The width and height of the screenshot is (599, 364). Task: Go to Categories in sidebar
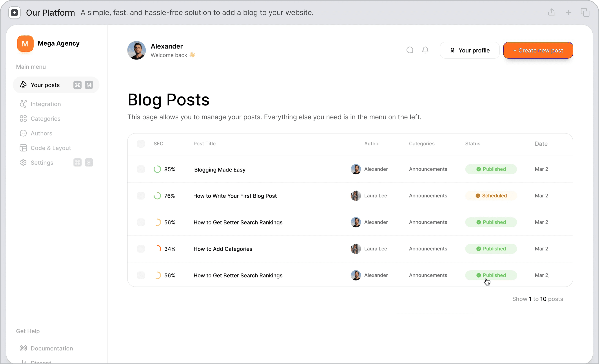click(x=45, y=119)
